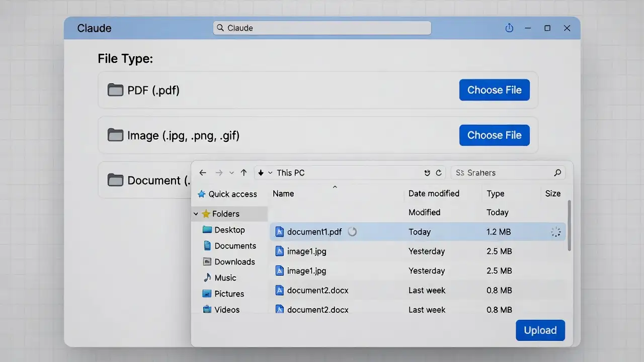
Task: Open the Music folder in sidebar
Action: click(225, 278)
